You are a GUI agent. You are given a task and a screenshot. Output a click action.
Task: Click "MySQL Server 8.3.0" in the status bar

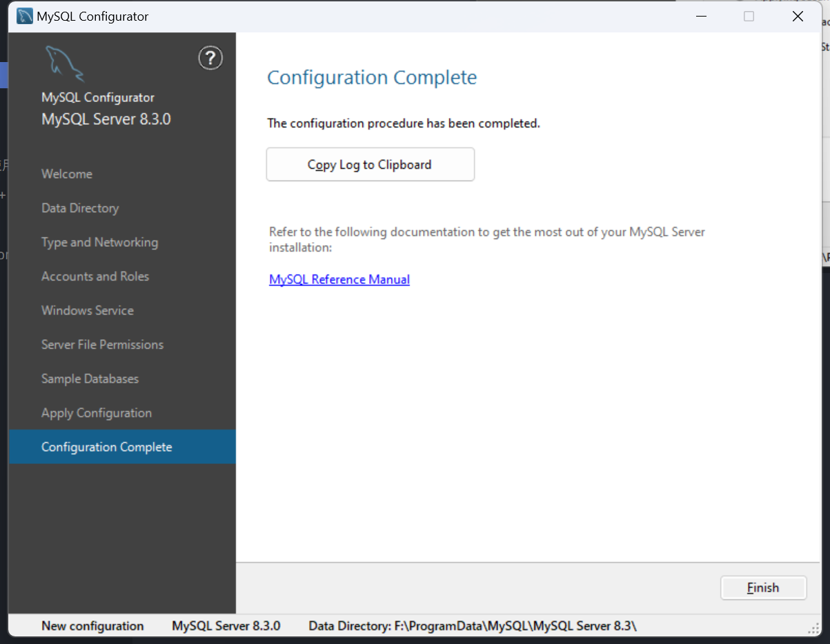(x=226, y=626)
